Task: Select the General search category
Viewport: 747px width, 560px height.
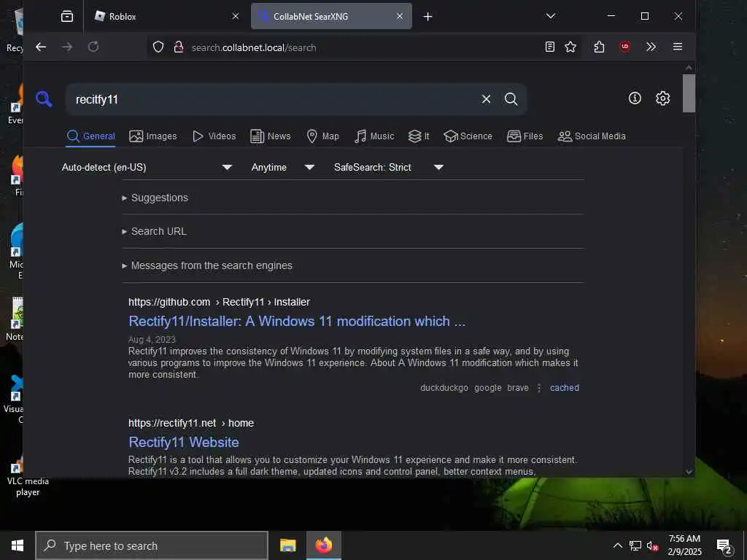Action: click(x=91, y=136)
